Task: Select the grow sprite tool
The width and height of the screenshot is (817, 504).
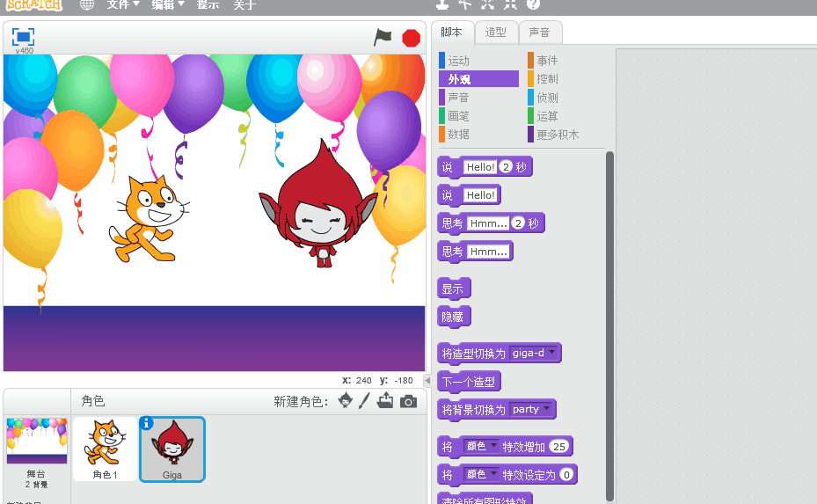Action: click(x=488, y=4)
